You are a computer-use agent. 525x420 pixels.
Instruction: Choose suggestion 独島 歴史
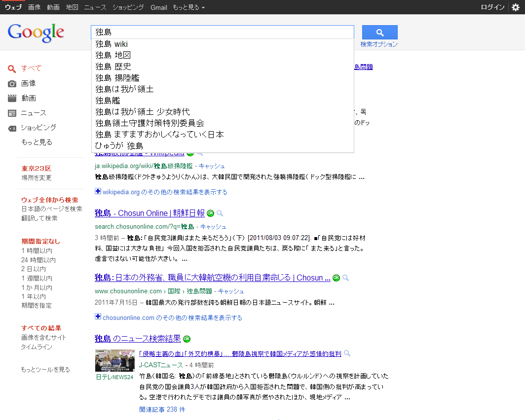pos(223,67)
